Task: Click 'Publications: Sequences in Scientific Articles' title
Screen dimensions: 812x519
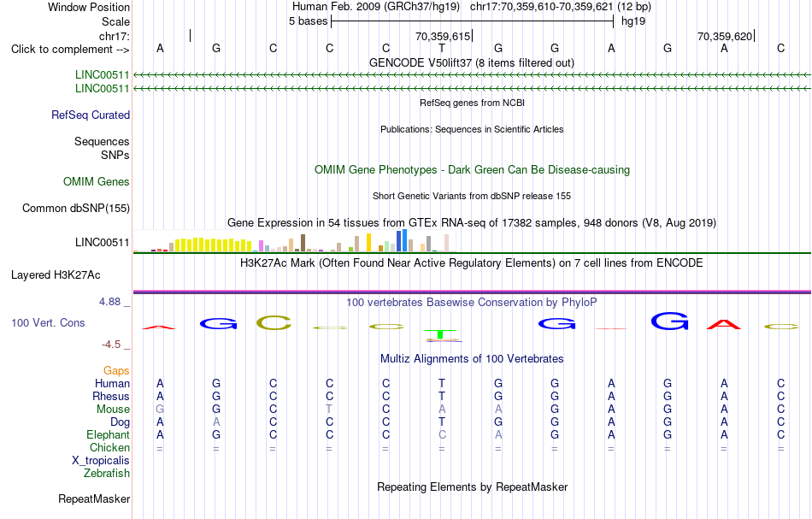Action: click(x=472, y=129)
